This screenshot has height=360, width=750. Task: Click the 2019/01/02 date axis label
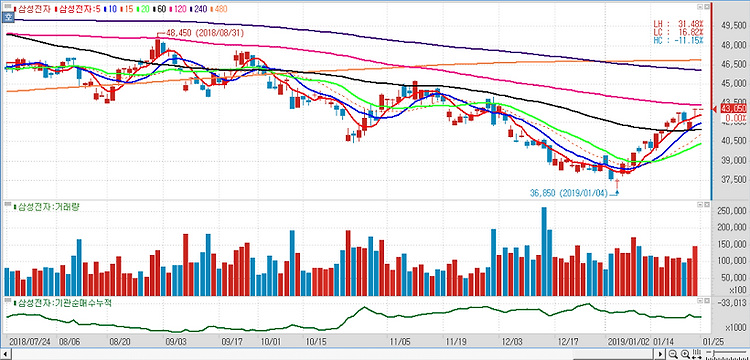coord(629,342)
